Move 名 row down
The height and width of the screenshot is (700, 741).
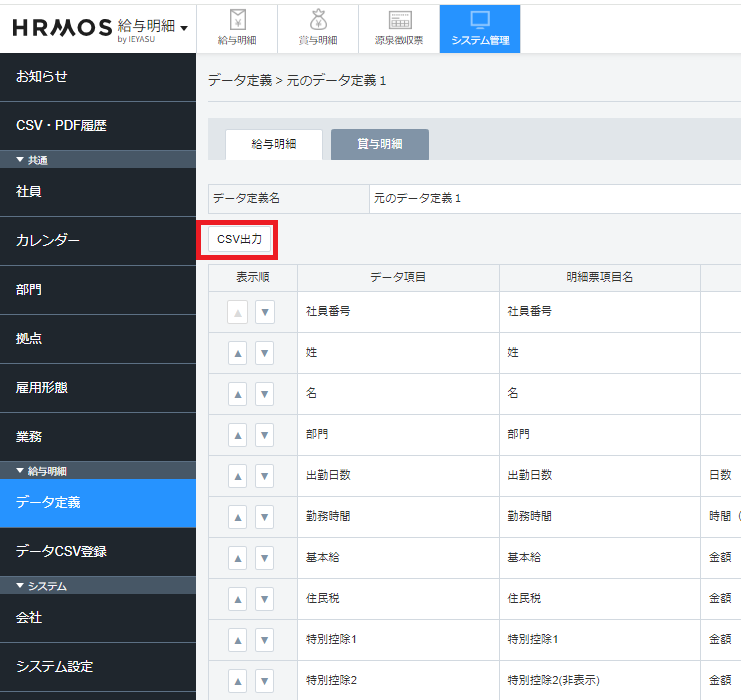click(x=265, y=395)
